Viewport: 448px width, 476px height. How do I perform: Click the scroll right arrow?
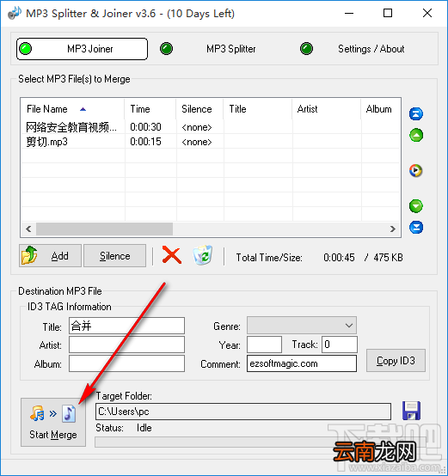point(393,229)
